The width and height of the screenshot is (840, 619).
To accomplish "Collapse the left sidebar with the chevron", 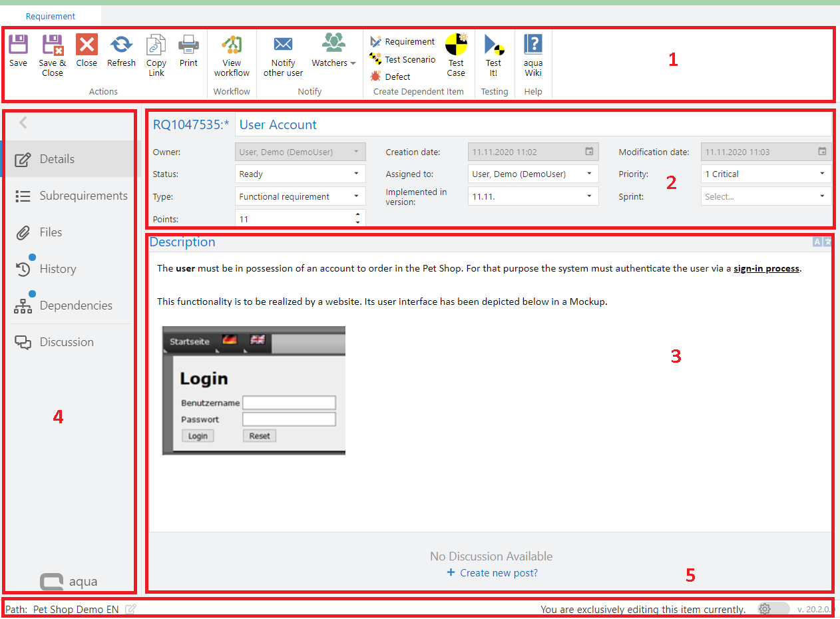I will click(23, 122).
